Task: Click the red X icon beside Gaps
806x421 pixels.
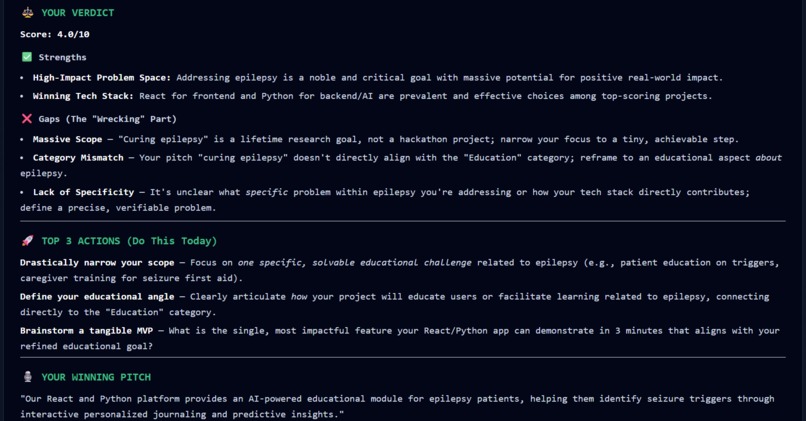Action: 27,119
